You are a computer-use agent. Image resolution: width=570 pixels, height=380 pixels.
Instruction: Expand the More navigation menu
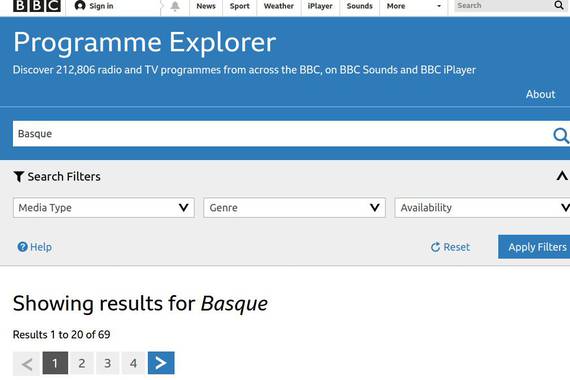tap(414, 6)
